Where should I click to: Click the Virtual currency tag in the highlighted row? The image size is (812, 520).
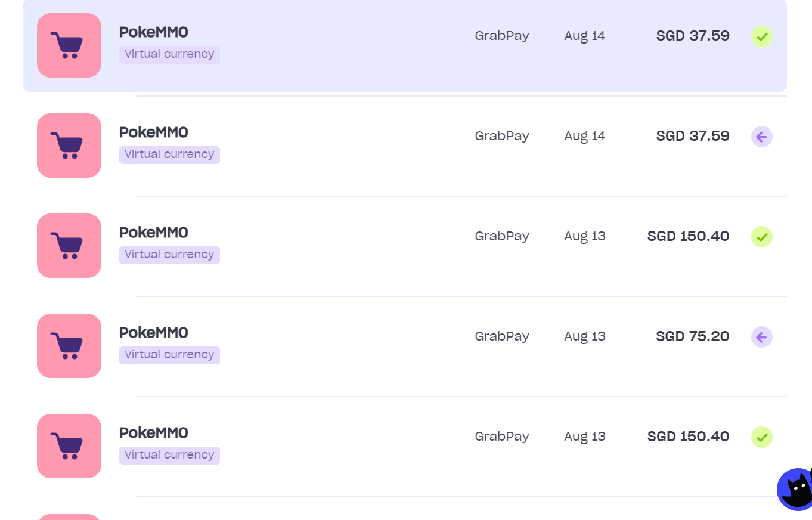tap(169, 54)
